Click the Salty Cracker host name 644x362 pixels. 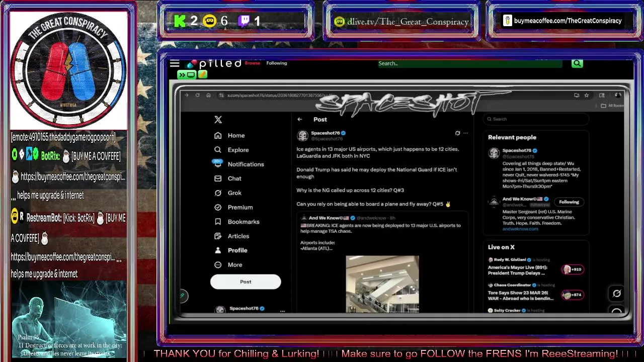[x=507, y=310]
